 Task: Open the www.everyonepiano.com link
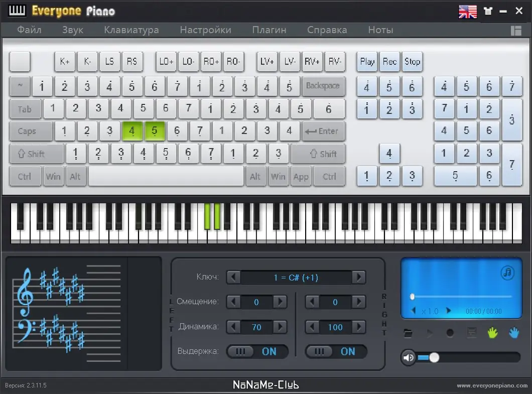[x=492, y=385]
